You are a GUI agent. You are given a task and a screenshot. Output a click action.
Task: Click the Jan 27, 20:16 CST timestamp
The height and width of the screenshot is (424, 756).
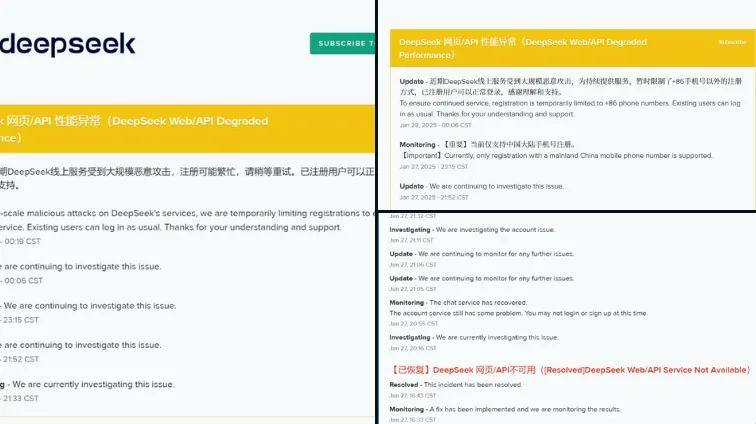(411, 348)
